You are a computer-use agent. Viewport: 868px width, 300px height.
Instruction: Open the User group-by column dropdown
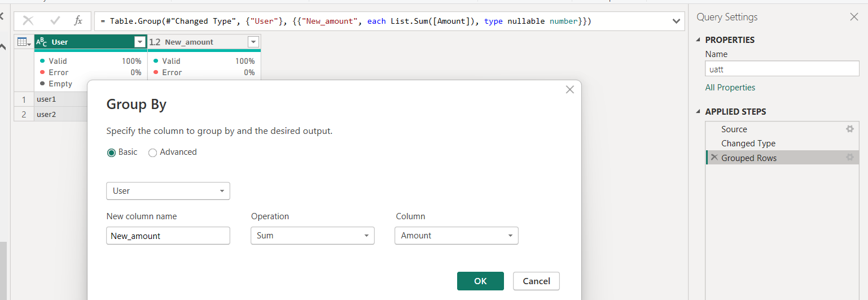(x=168, y=191)
